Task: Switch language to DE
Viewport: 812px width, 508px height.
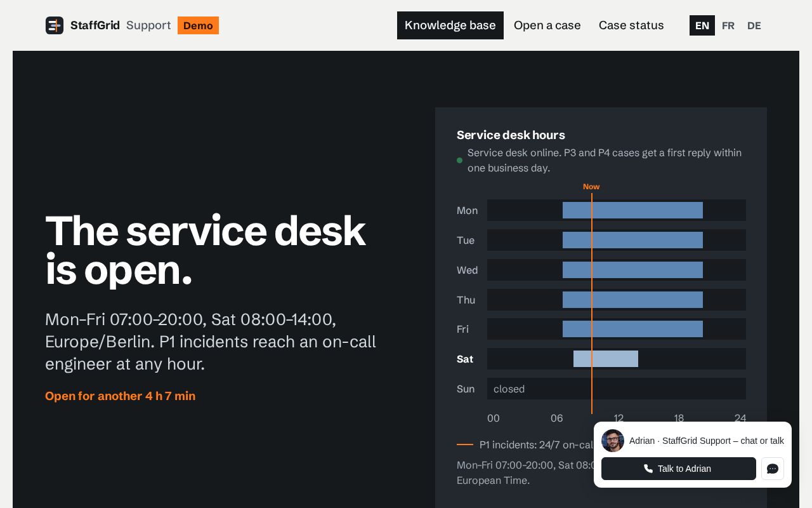Action: point(754,25)
